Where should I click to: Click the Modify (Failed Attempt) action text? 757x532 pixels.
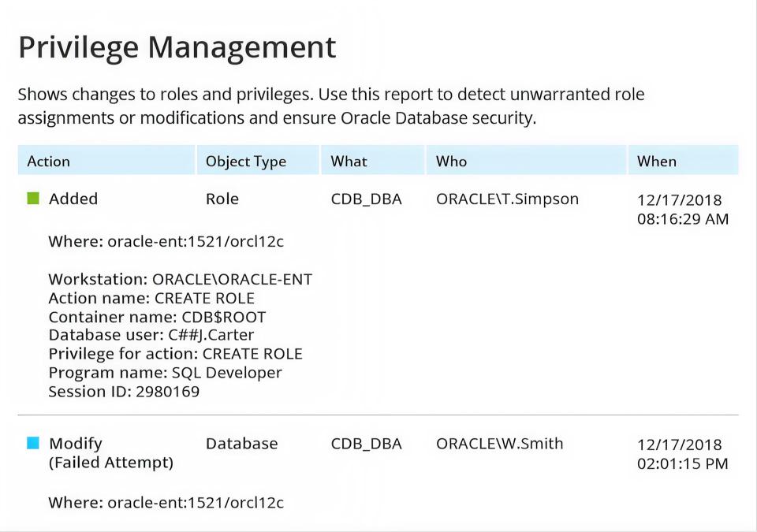111,453
